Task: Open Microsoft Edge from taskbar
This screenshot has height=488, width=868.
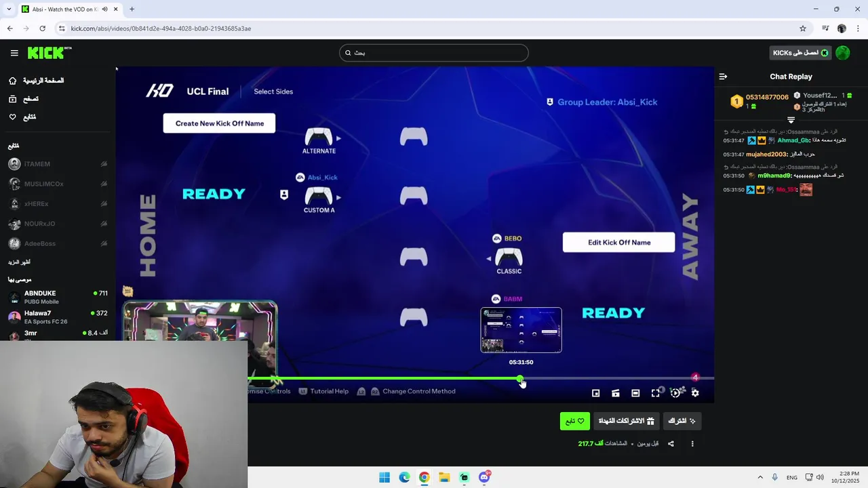Action: click(x=404, y=477)
